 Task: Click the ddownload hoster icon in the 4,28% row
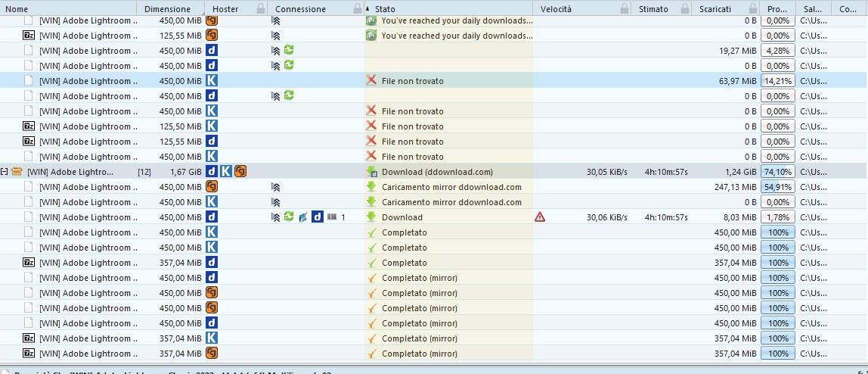[x=212, y=50]
